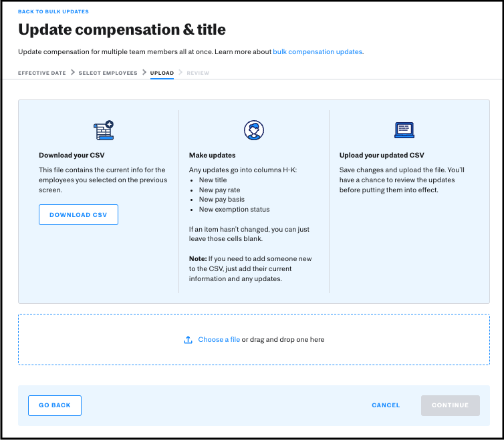Open the Back to Bulk Updates link
Screen dimensions: 504x440
click(x=53, y=12)
